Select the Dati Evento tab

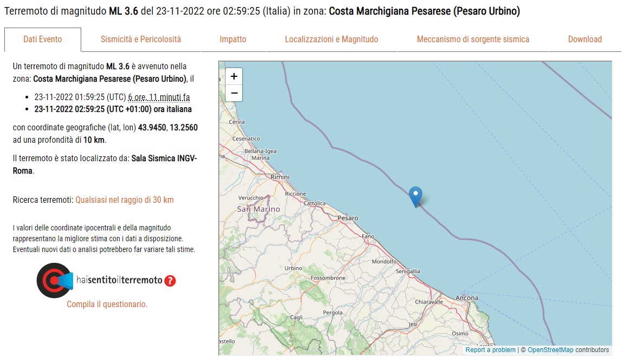click(x=43, y=39)
